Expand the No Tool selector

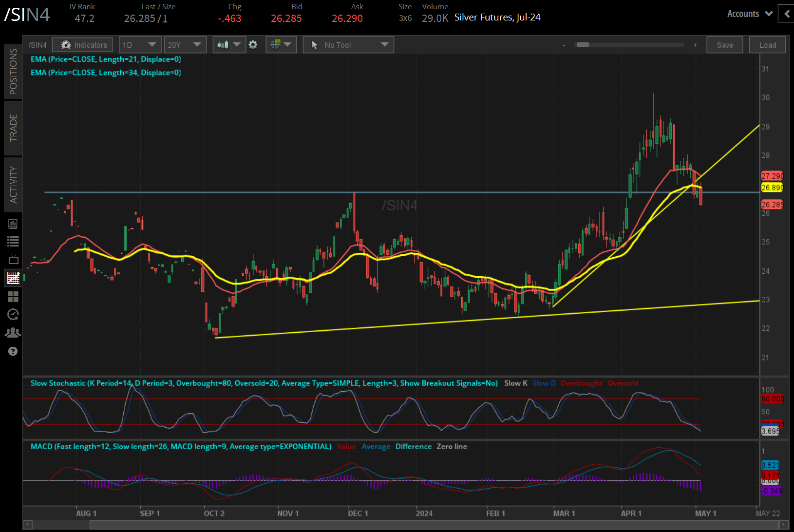pos(348,44)
